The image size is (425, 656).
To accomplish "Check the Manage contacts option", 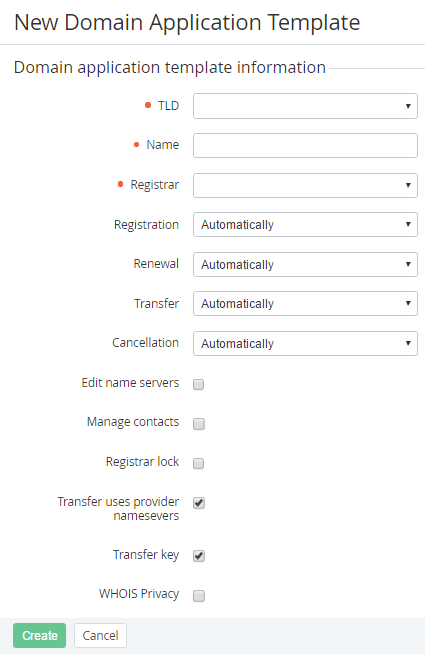I will pos(199,424).
